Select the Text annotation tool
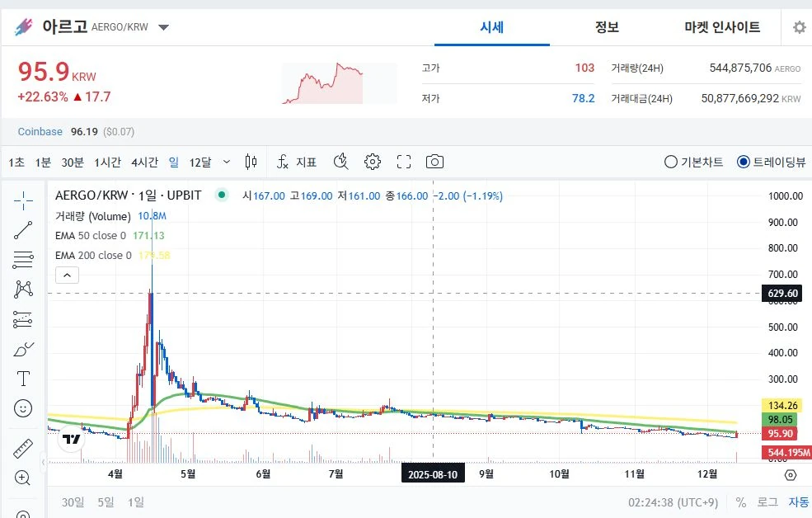Screen dimensions: 812x518 click(x=23, y=379)
